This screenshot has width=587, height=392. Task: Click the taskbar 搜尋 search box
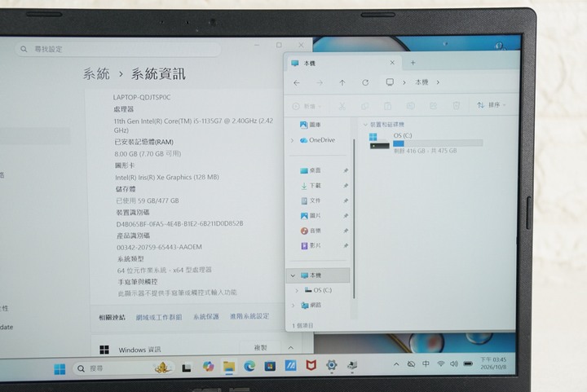[124, 368]
